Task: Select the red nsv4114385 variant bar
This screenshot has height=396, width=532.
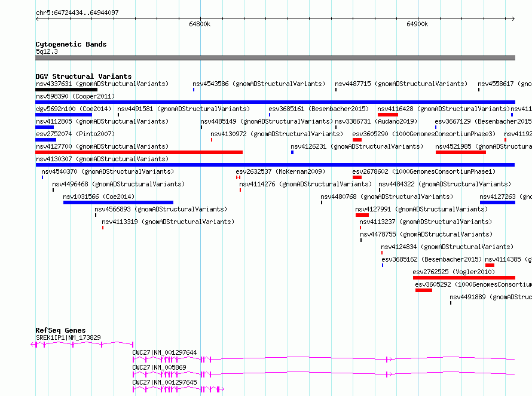Action: tap(490, 265)
